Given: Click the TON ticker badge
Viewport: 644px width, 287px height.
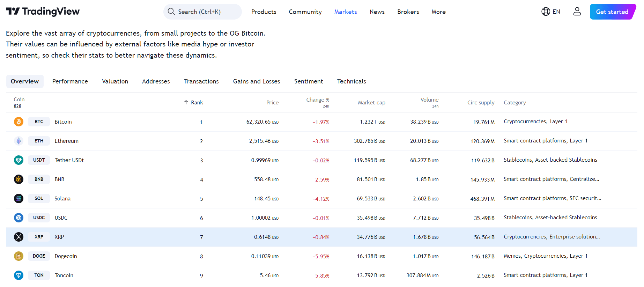Looking at the screenshot, I should 39,275.
